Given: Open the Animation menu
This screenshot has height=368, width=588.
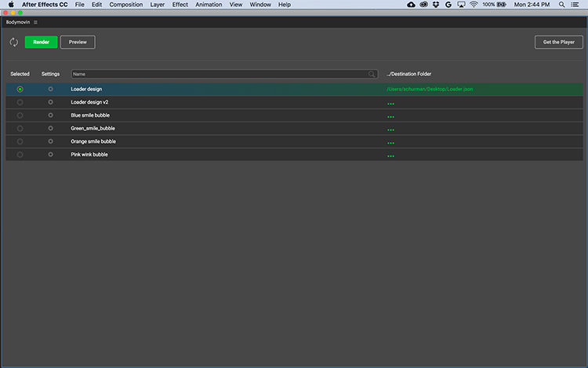Looking at the screenshot, I should point(209,5).
